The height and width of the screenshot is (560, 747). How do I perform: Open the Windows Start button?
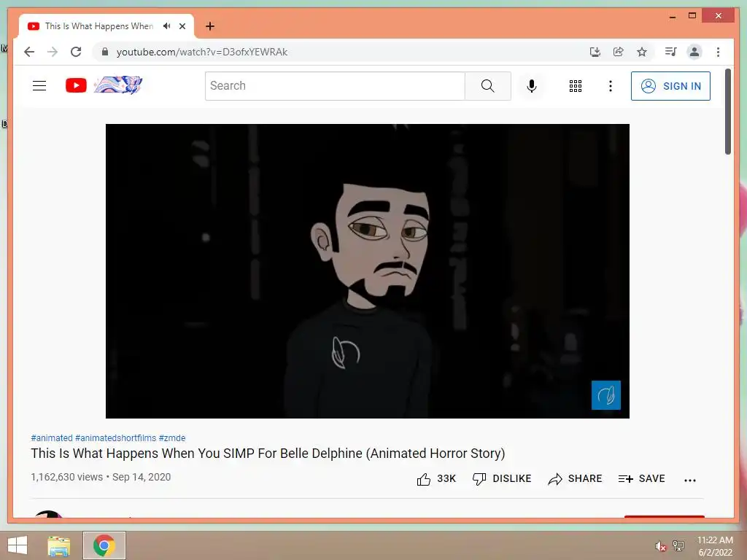pos(18,545)
